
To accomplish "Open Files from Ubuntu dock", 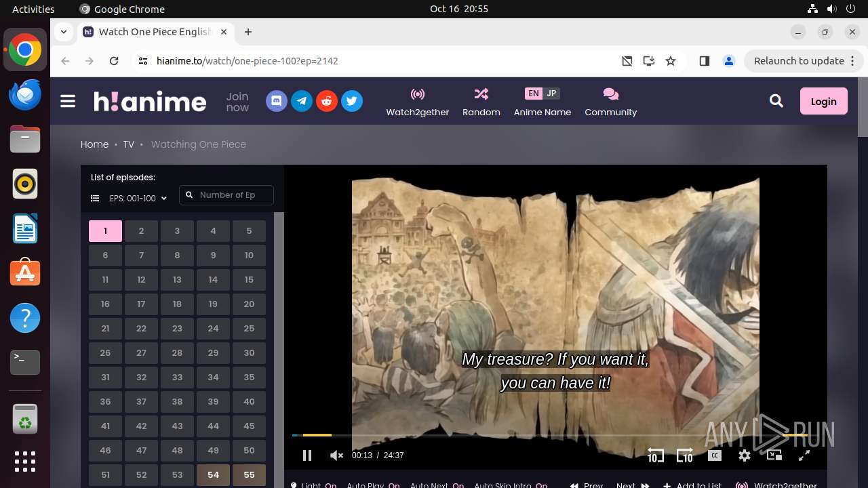I will pos(25,140).
